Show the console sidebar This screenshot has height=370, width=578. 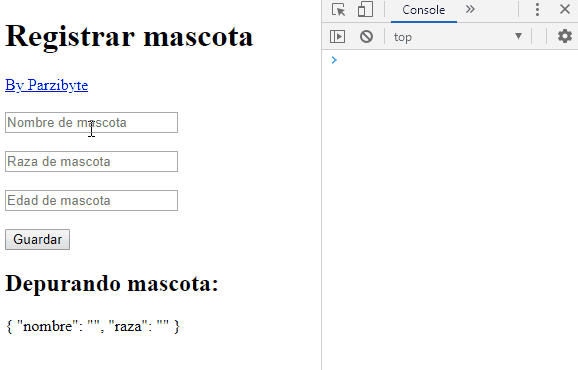tap(337, 36)
